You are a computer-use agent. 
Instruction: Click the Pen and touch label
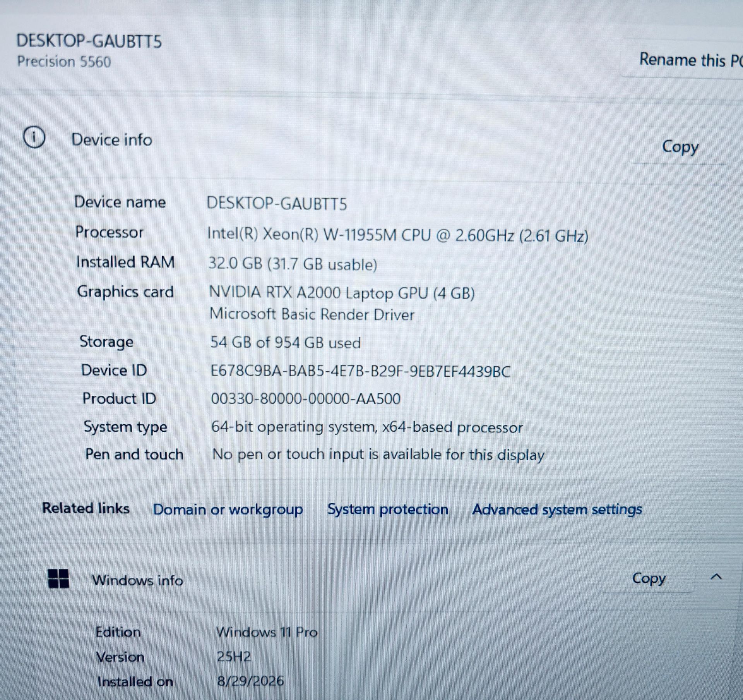pos(134,454)
